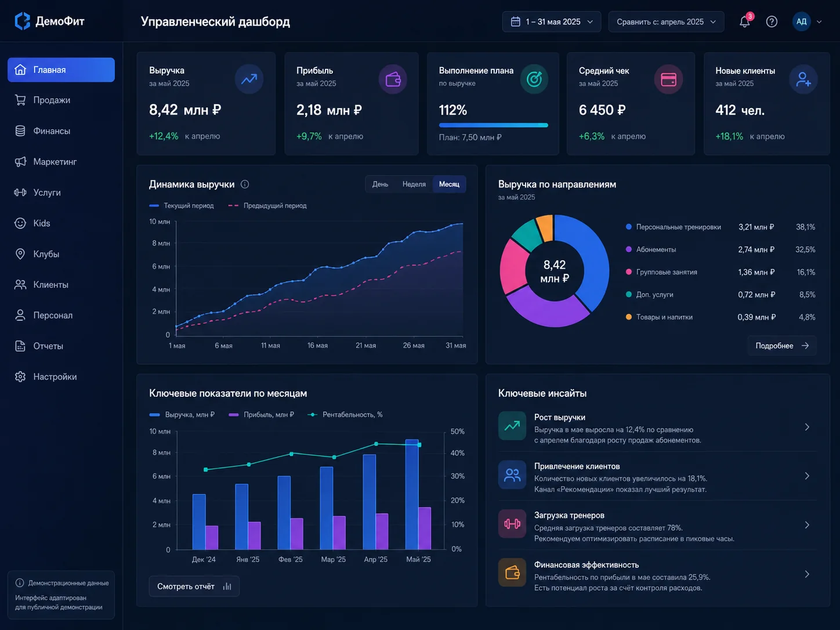Screen dimensions: 840x630
Task: Click the Подробнее button
Action: coord(782,346)
